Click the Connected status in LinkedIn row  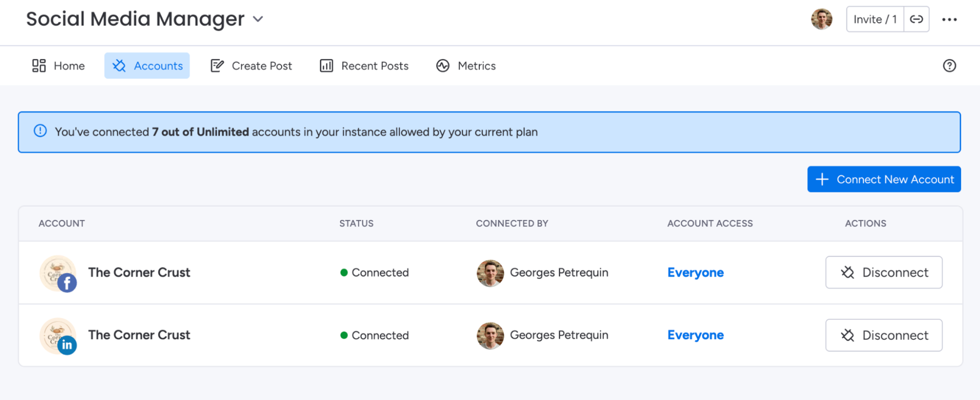coord(374,335)
